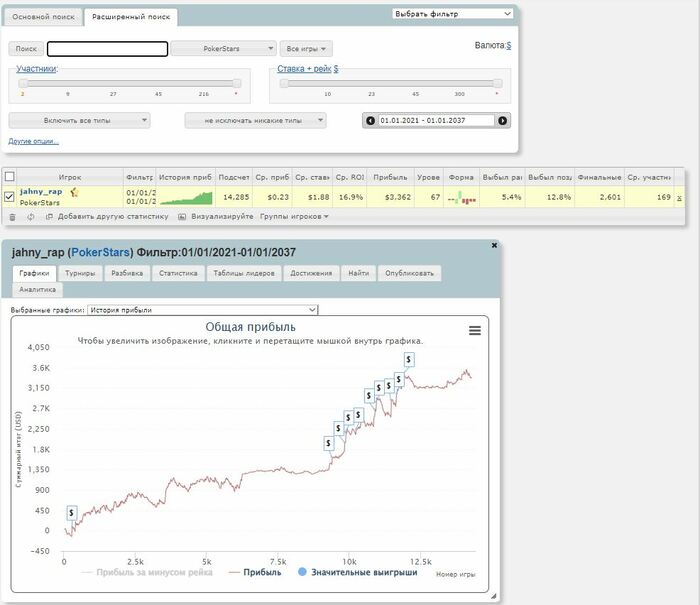Open the chart hamburger menu
This screenshot has width=700, height=605.
pos(475,330)
